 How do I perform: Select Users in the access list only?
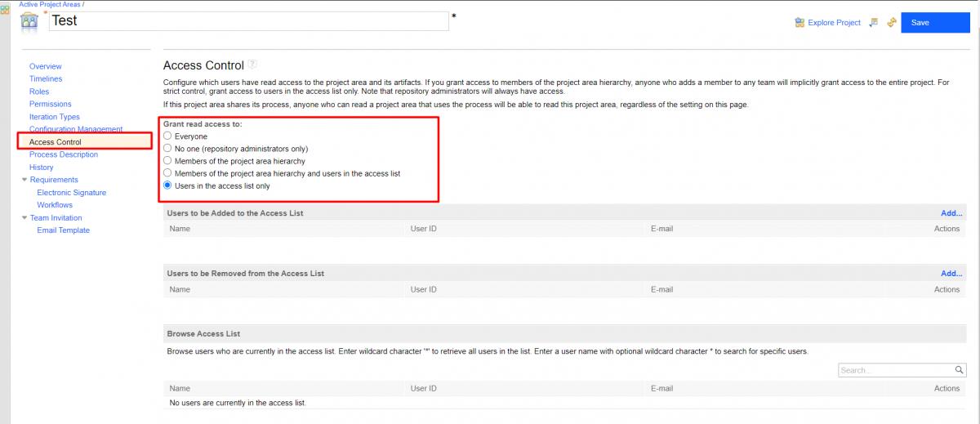coord(168,186)
